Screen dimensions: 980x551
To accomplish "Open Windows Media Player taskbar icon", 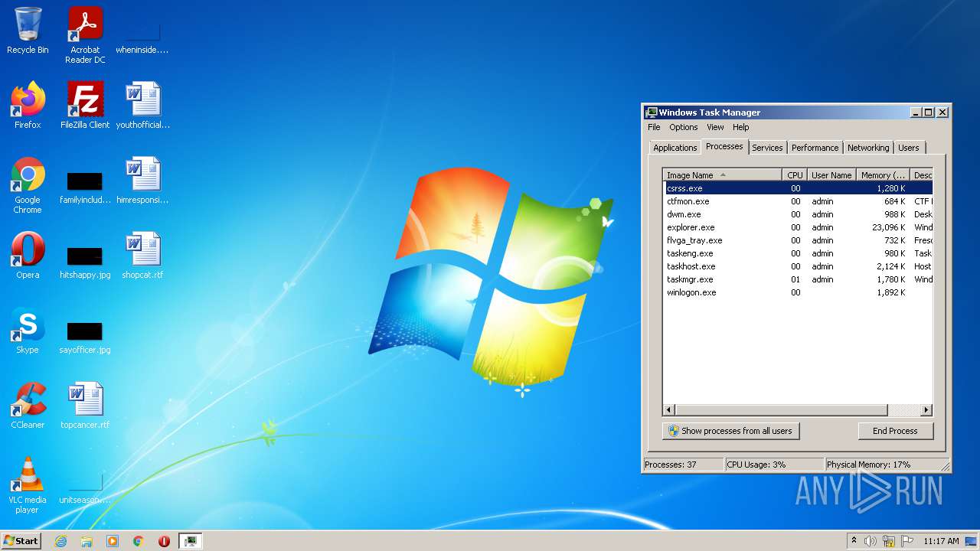I will pos(113,541).
